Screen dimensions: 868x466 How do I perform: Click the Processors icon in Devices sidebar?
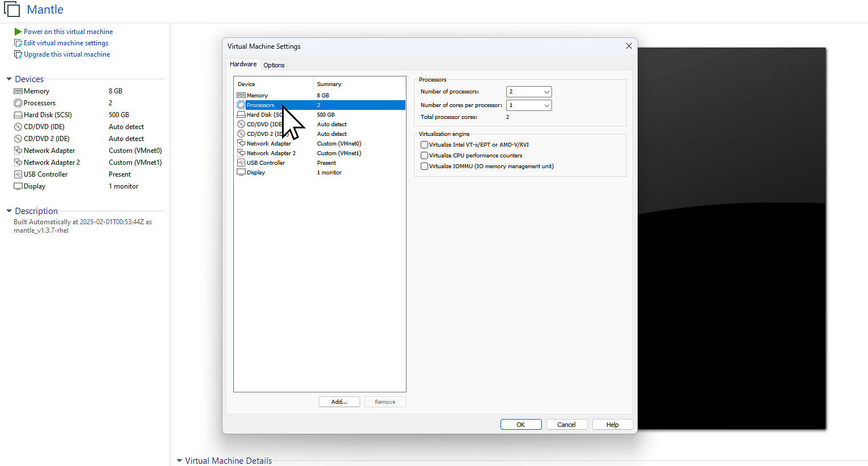click(x=19, y=102)
